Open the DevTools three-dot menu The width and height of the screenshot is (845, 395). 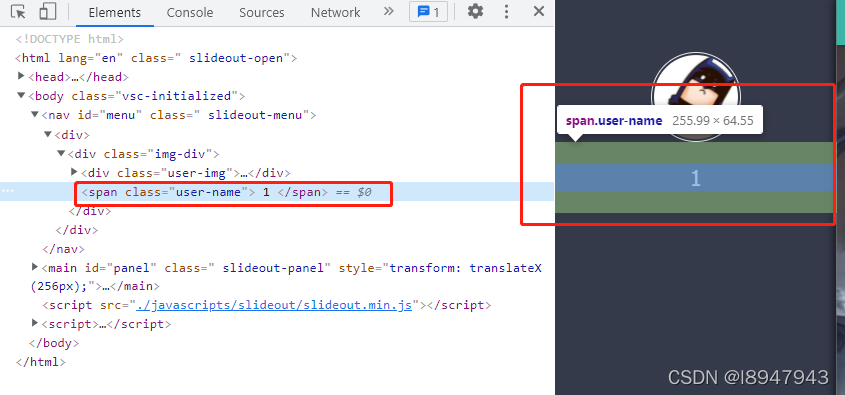[507, 11]
